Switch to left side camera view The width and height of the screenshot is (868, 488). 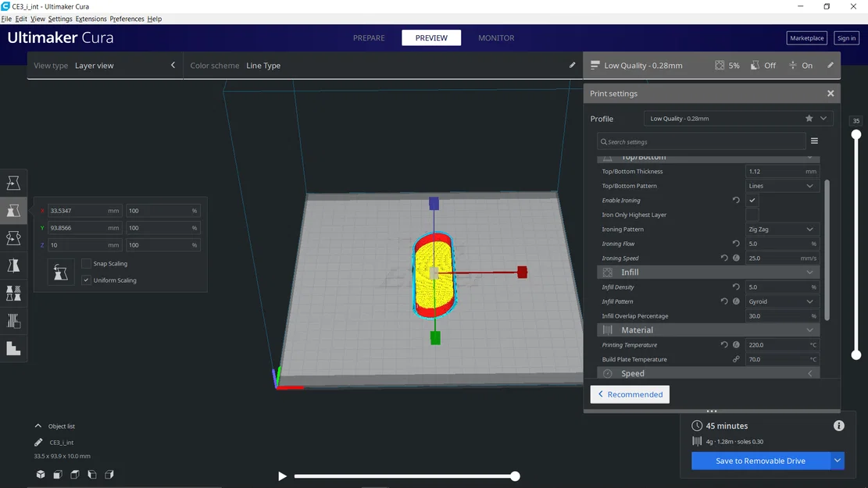92,475
